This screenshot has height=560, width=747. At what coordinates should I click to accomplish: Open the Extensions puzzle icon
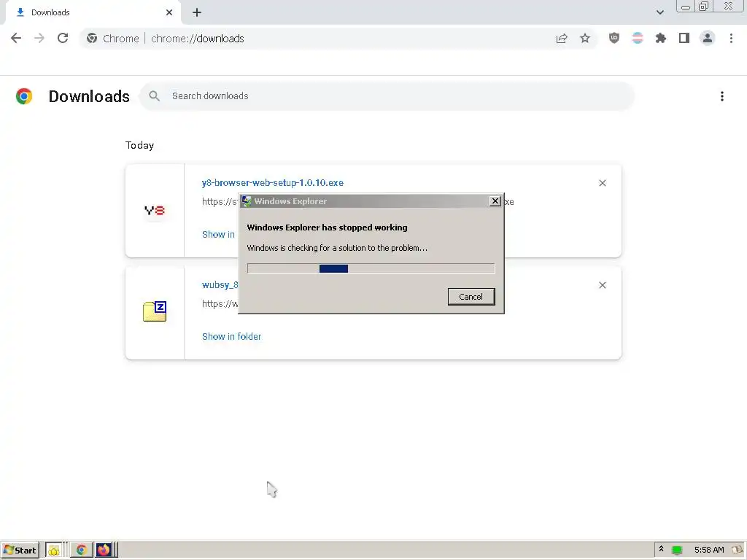coord(661,38)
